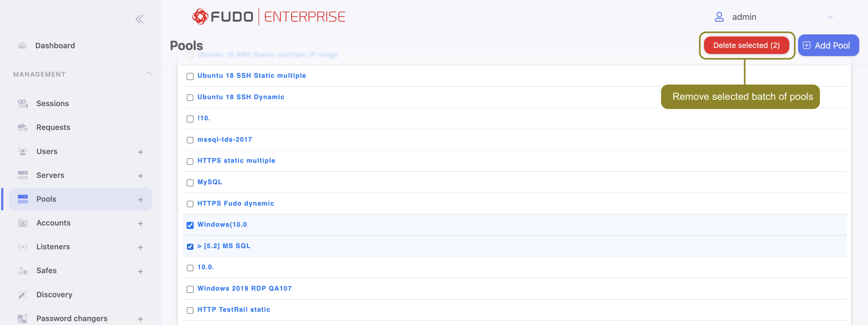868x325 pixels.
Task: Click the Servers rack icon
Action: click(23, 175)
